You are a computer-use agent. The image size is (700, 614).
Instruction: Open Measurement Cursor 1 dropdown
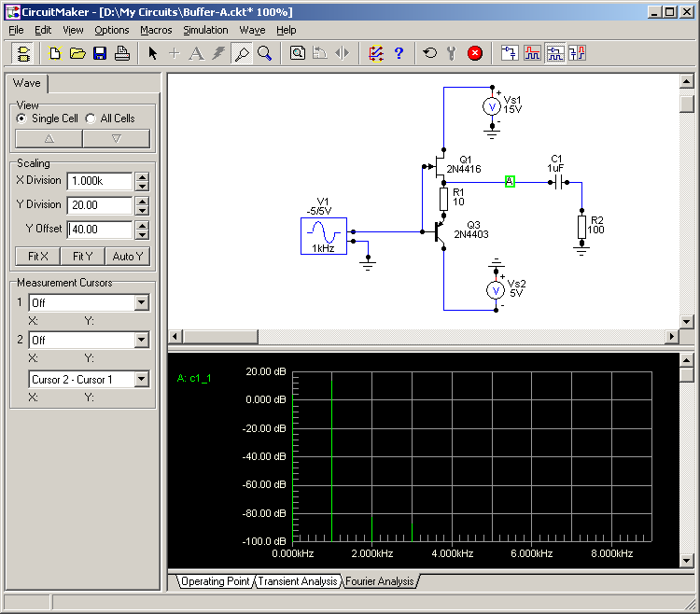142,303
